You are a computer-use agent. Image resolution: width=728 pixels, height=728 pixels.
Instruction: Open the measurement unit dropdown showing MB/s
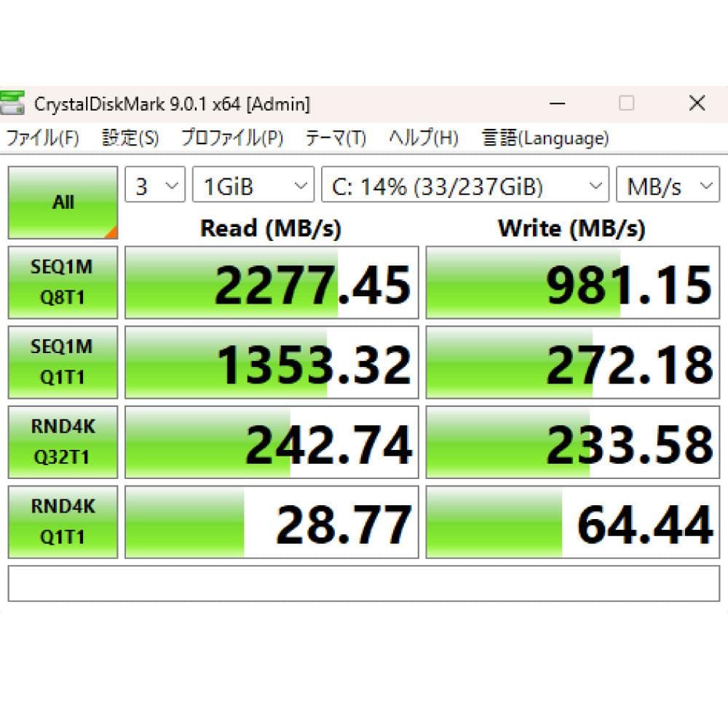667,185
